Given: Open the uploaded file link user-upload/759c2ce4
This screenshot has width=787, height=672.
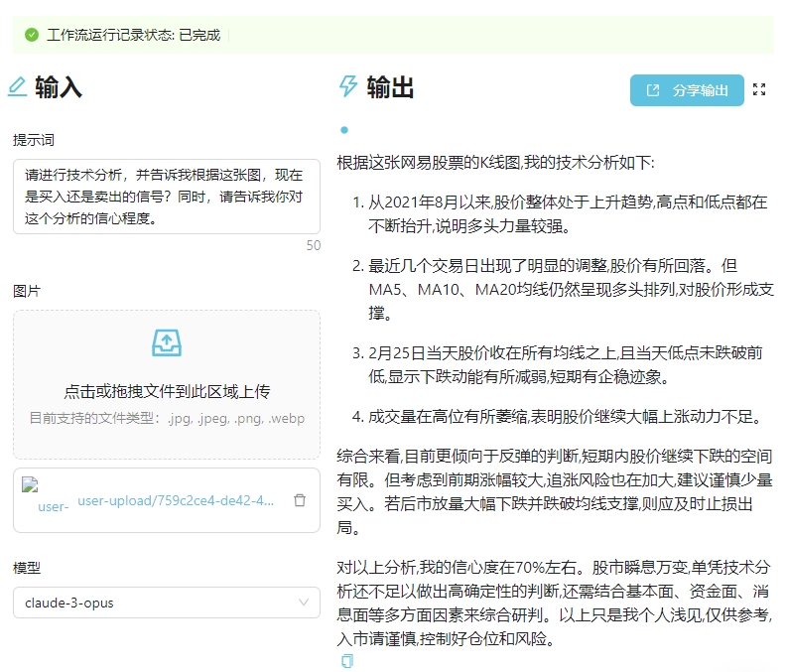Looking at the screenshot, I should pyautogui.click(x=176, y=500).
